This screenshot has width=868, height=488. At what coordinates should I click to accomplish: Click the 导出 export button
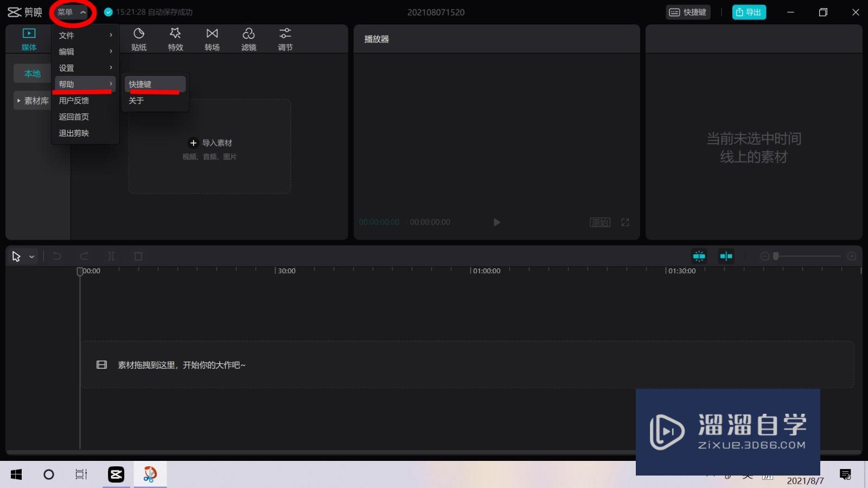[x=749, y=12]
